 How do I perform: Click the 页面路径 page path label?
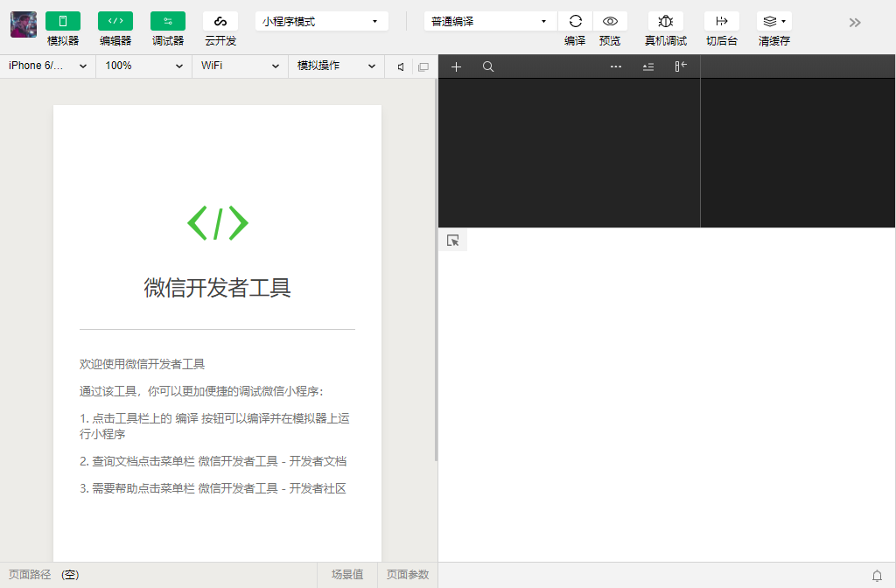pyautogui.click(x=30, y=575)
